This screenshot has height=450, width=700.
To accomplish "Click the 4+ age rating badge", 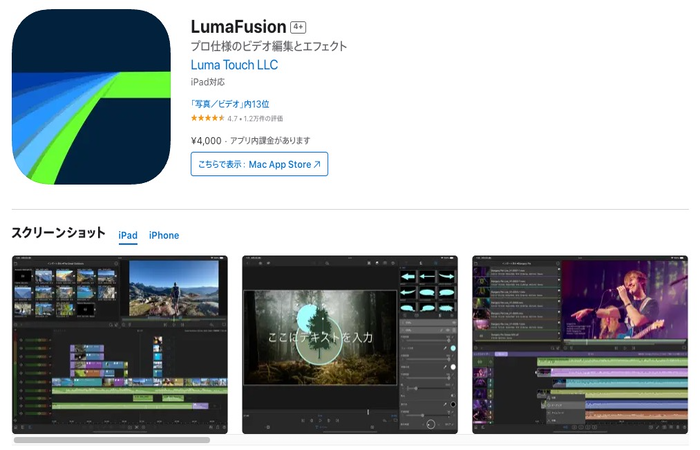I will coord(298,27).
